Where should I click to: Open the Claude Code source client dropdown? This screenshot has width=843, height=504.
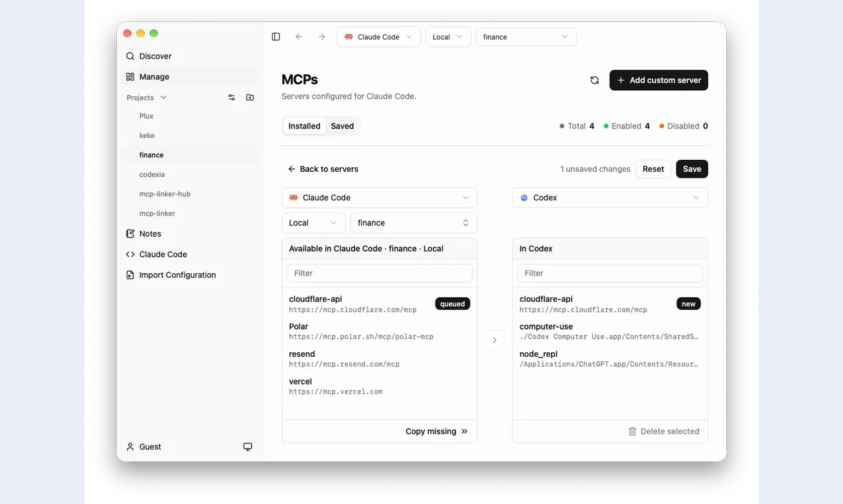coord(380,198)
